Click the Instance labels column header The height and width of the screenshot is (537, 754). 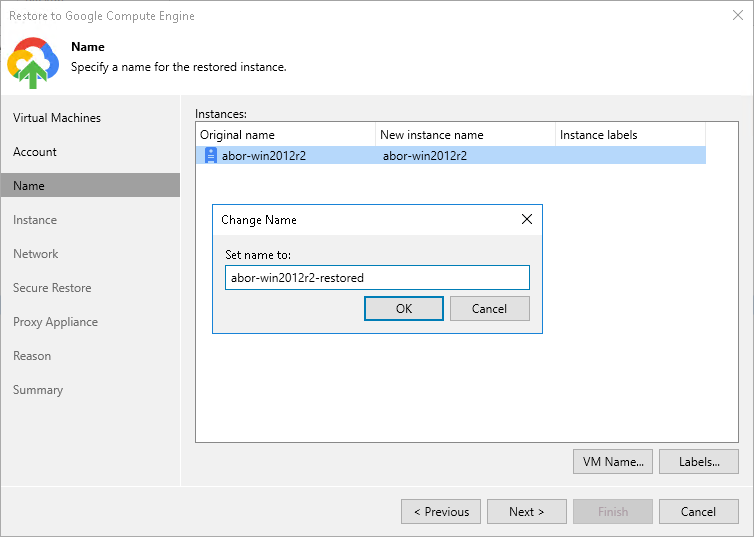[630, 135]
